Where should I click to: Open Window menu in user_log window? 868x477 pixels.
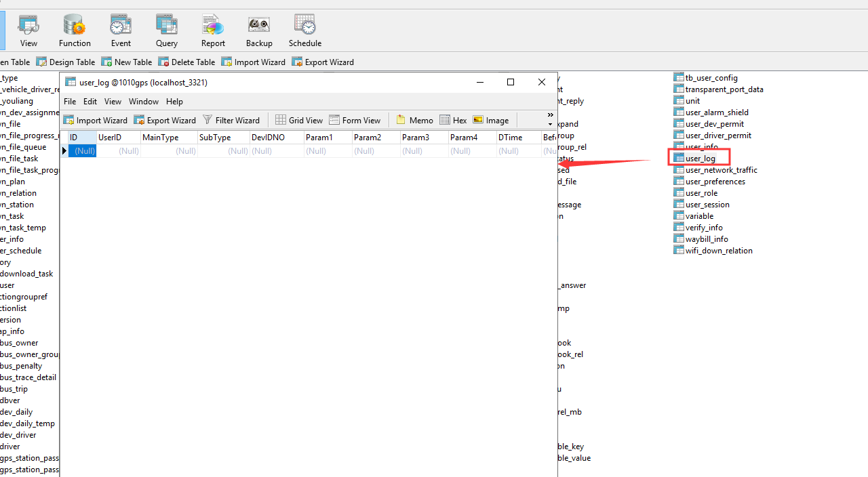coord(144,102)
